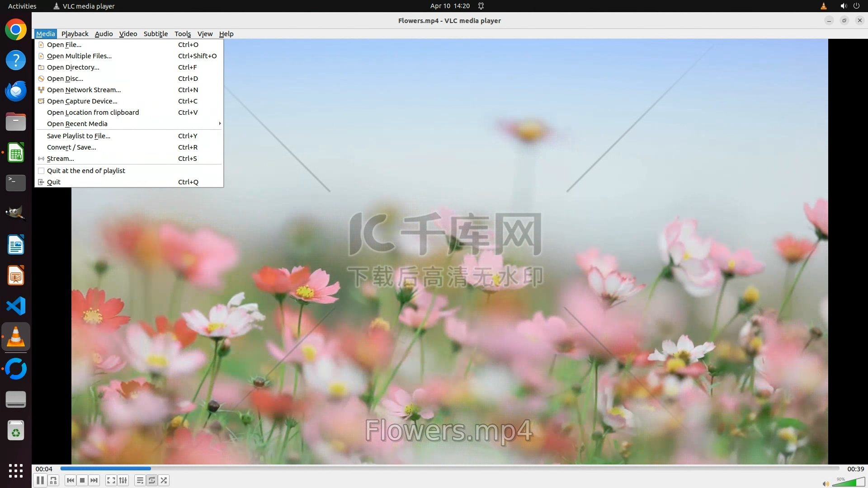Select Open Network Stream entry

coord(84,90)
